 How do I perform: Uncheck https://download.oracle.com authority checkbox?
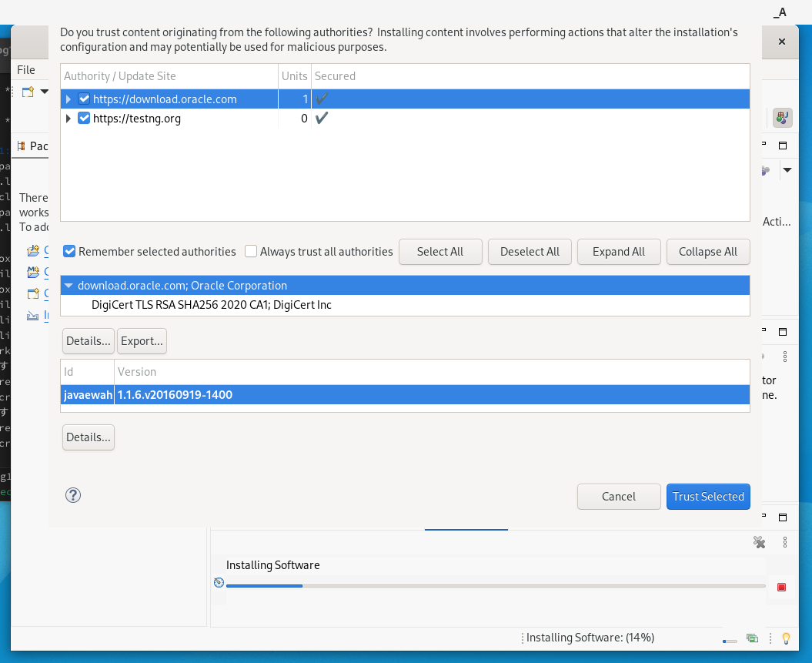tap(84, 99)
